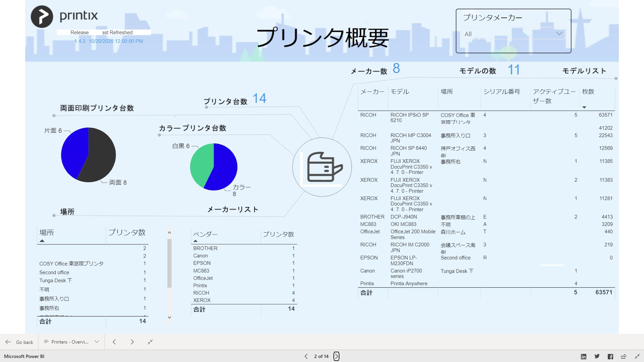Select EPSON row in vendor list
Image resolution: width=644 pixels, height=362 pixels.
coord(244,263)
